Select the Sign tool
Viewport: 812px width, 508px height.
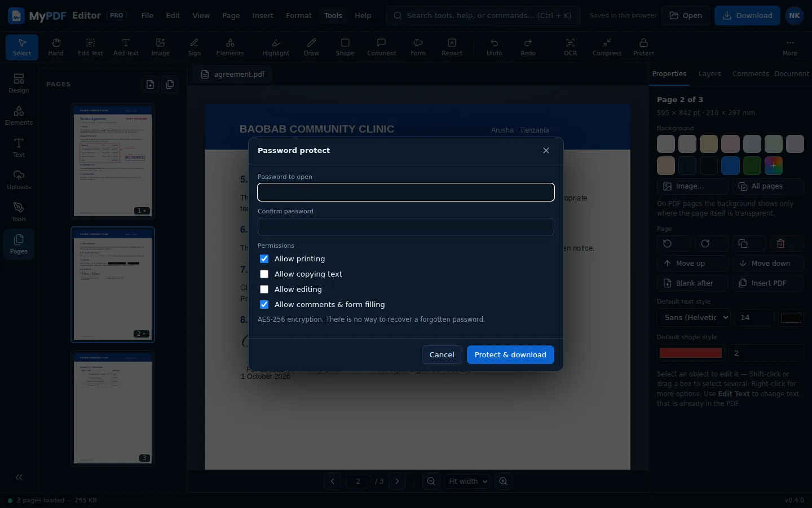pyautogui.click(x=195, y=47)
